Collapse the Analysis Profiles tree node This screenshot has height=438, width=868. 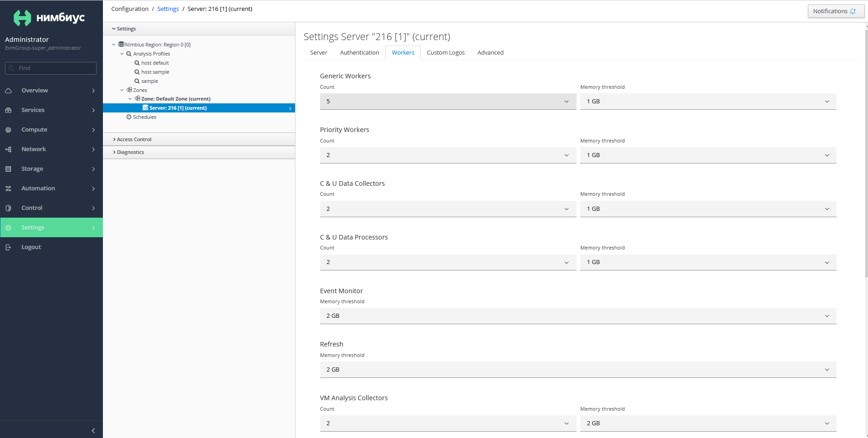(122, 54)
